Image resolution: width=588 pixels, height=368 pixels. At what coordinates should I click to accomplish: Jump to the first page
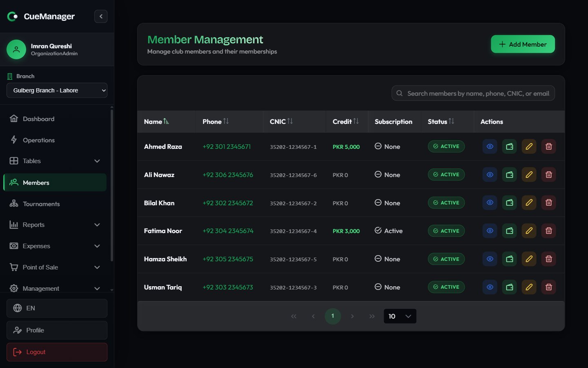point(294,316)
